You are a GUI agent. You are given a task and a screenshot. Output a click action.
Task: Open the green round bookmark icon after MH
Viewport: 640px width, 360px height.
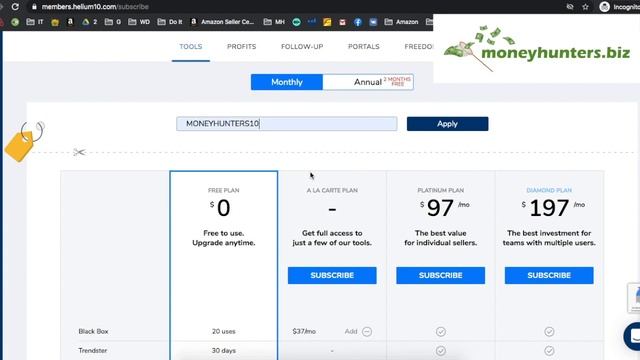(296, 22)
